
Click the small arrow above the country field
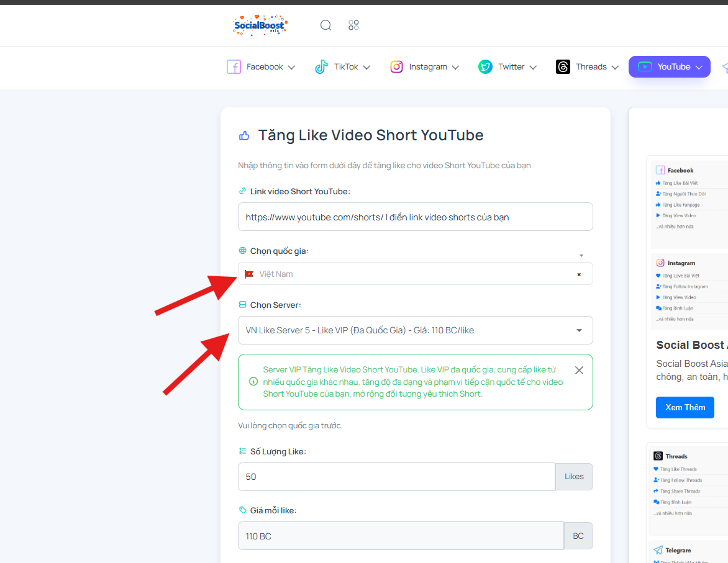(581, 256)
